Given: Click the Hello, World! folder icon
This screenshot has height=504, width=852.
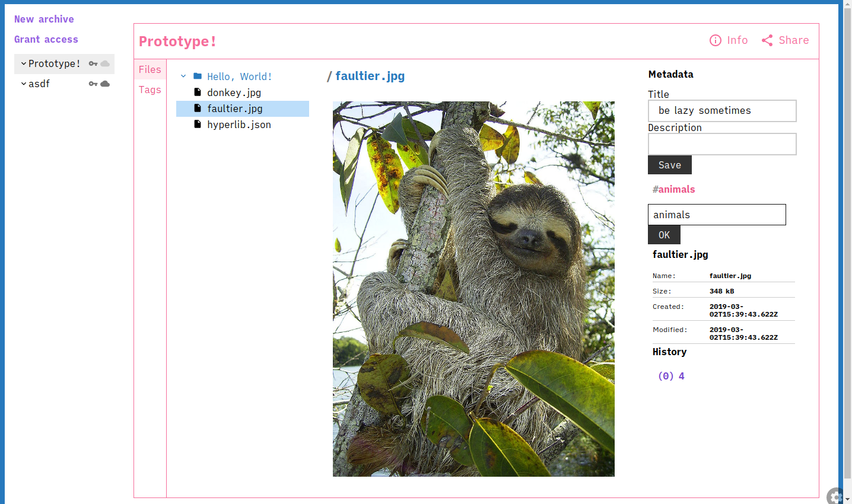Looking at the screenshot, I should [197, 76].
